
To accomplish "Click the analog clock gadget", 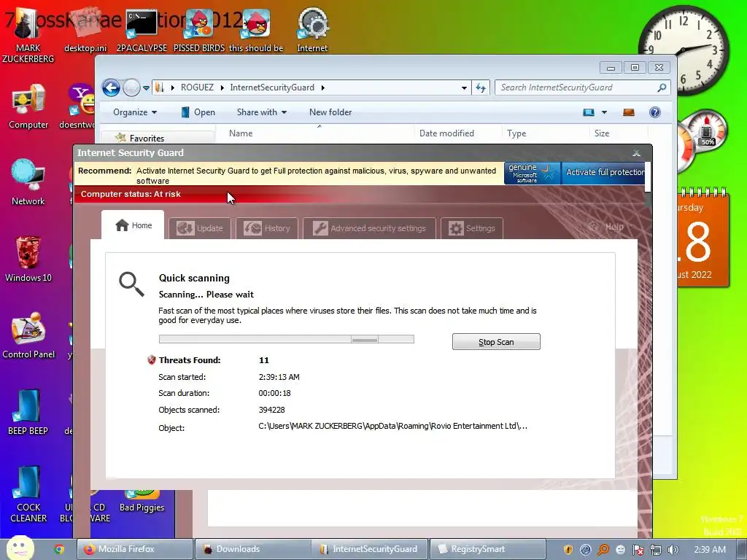I will [683, 50].
